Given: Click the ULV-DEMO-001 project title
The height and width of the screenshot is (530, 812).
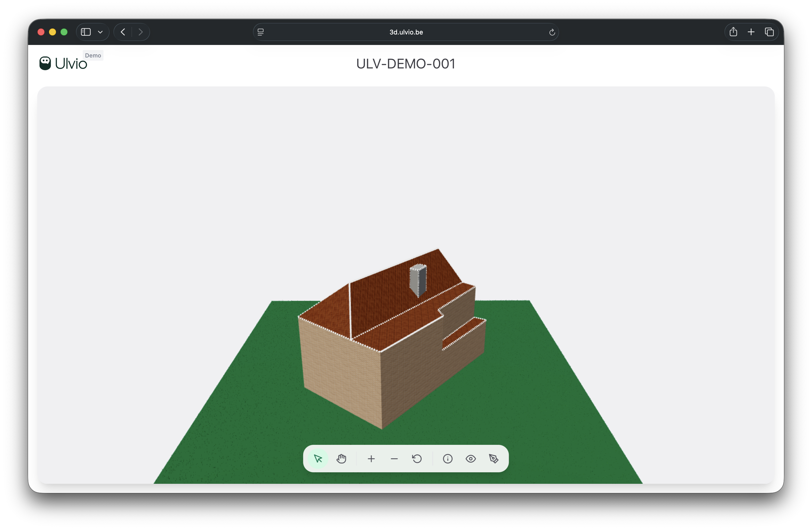Looking at the screenshot, I should [406, 64].
